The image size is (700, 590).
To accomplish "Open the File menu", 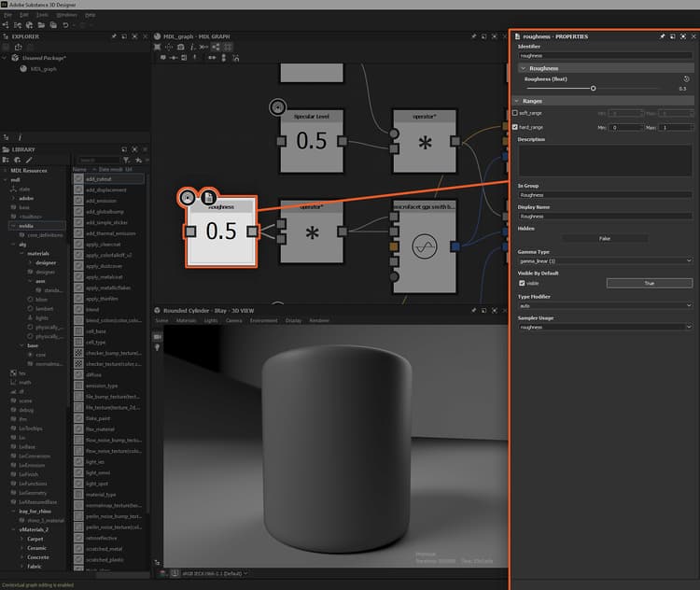I will tap(8, 15).
